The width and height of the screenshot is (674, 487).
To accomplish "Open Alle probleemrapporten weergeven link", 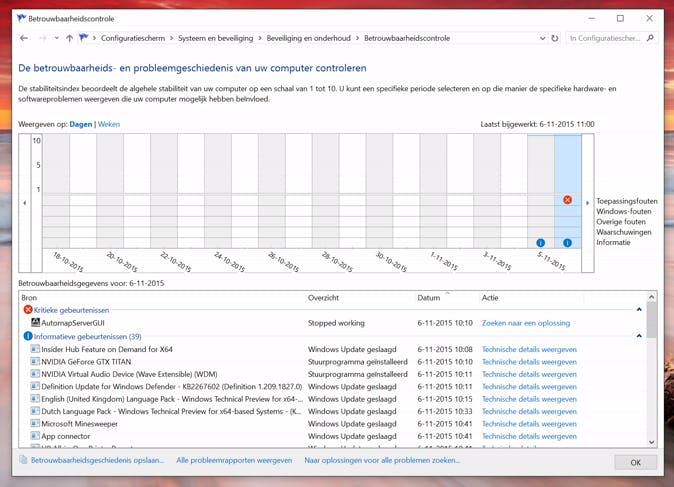I will pos(234,460).
